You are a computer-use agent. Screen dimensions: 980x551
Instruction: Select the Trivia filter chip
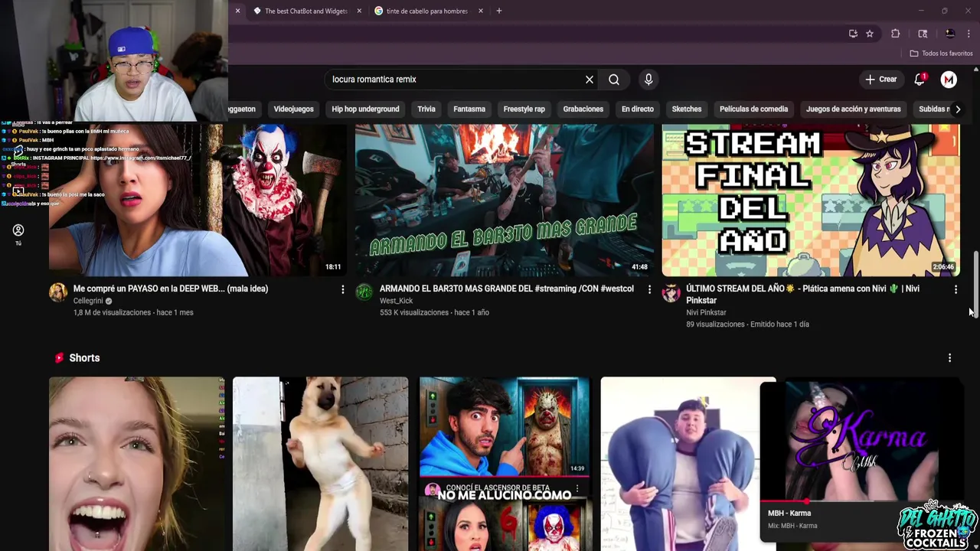pyautogui.click(x=426, y=109)
